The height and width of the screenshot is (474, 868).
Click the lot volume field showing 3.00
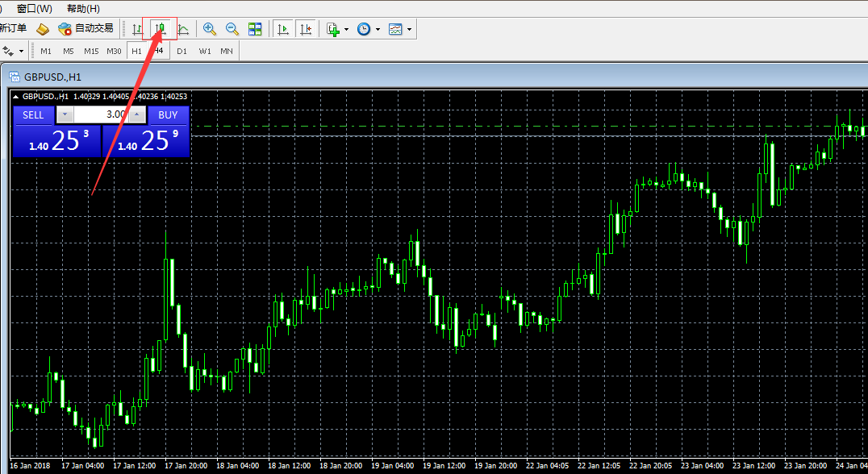pos(101,114)
